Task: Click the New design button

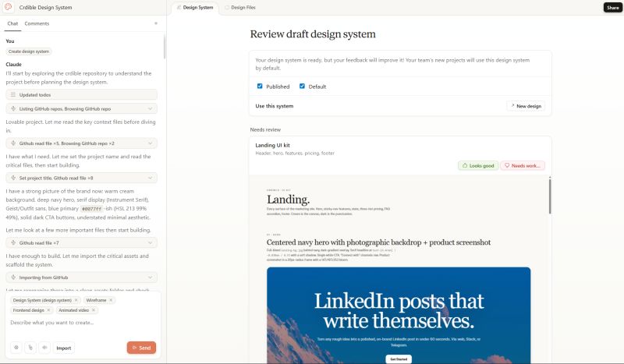Action: pos(526,106)
